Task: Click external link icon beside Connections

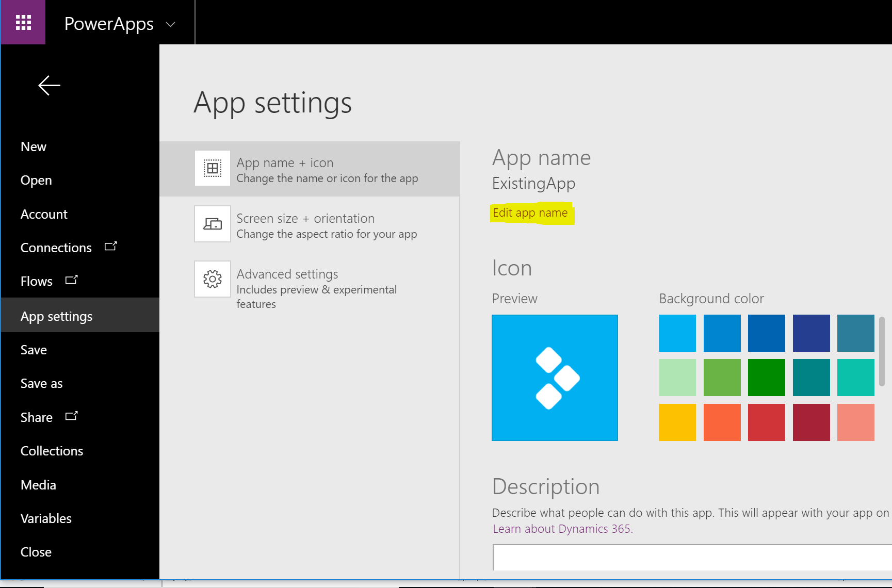Action: pos(110,247)
